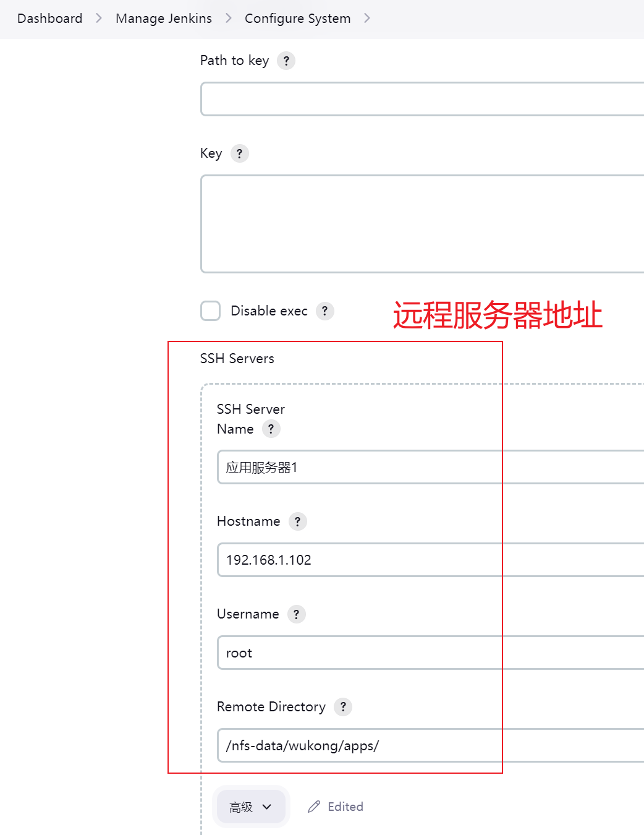The height and width of the screenshot is (835, 644).
Task: Click help icon beside Disable exec
Action: [x=324, y=311]
